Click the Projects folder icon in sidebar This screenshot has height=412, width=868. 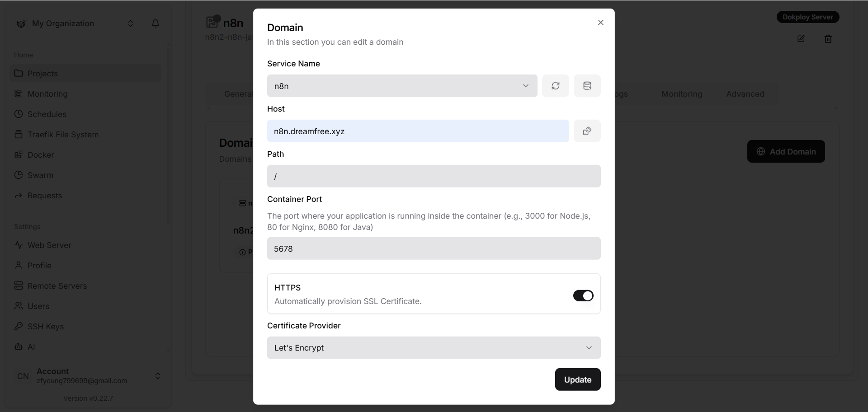pyautogui.click(x=19, y=73)
